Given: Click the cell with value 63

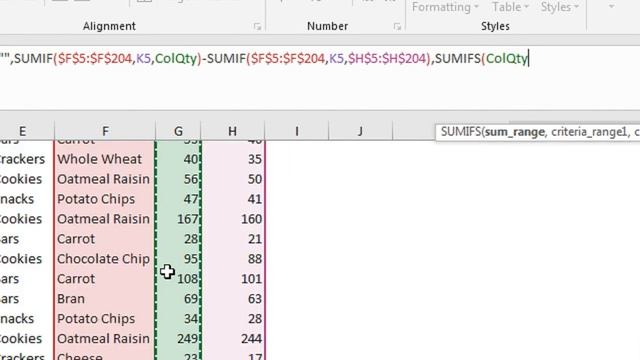Looking at the screenshot, I should (x=233, y=299).
